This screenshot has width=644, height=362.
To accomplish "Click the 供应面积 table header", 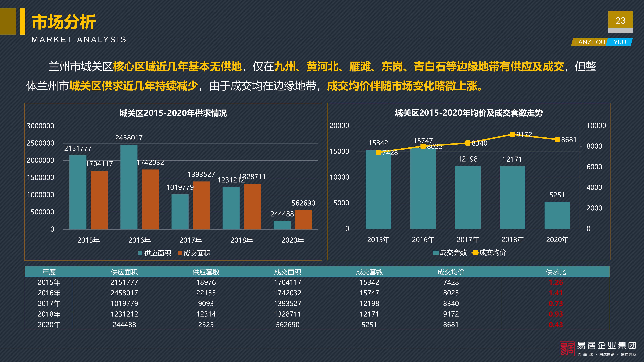I will point(124,272).
